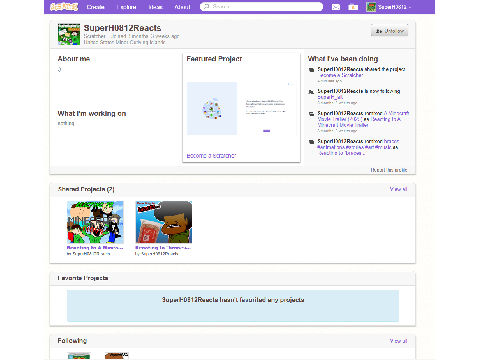Viewport: 480px width, 360px height.
Task: Click View all for Following
Action: click(x=398, y=341)
